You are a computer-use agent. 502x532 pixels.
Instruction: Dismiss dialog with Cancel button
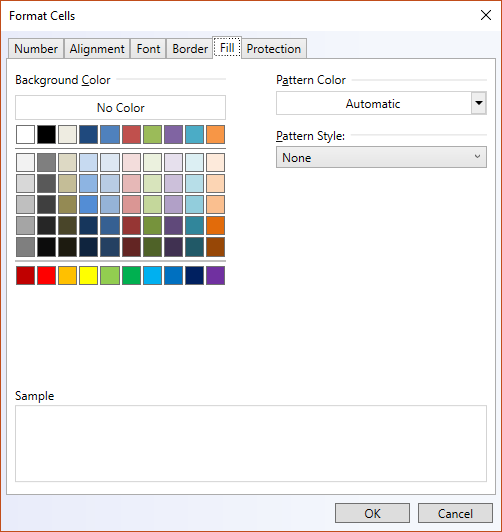455,513
